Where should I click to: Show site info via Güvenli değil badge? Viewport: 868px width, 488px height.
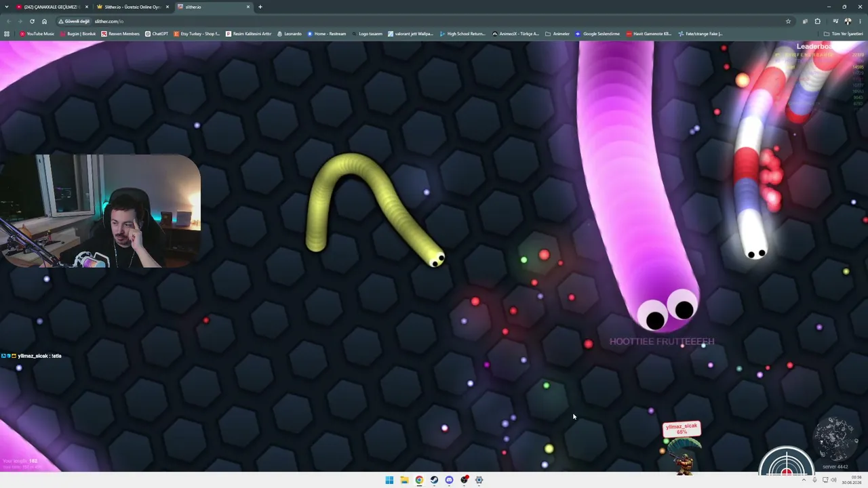74,21
